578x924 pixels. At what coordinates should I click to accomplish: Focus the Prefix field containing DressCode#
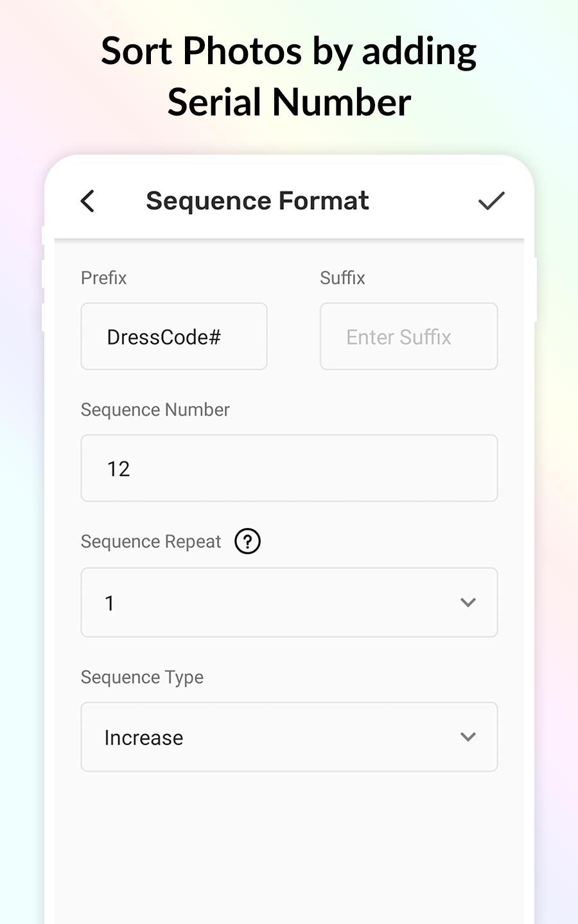click(174, 336)
